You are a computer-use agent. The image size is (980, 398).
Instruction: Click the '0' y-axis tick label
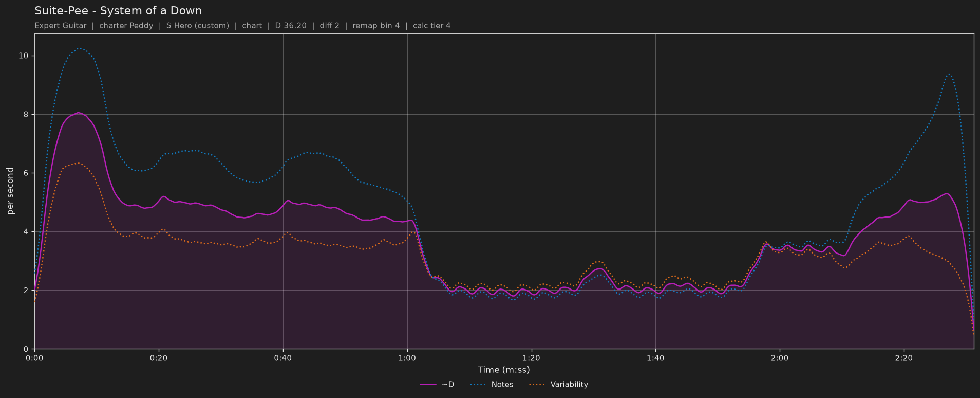(x=26, y=349)
